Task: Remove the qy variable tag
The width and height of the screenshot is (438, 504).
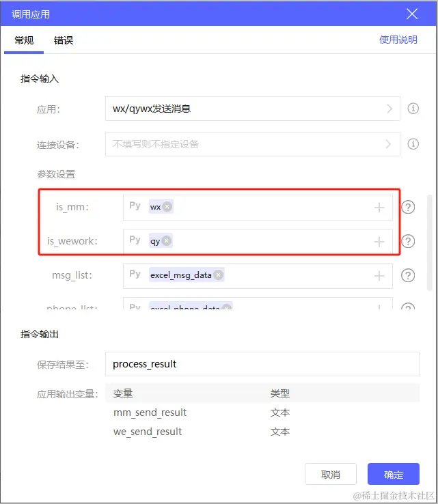Action: [167, 240]
